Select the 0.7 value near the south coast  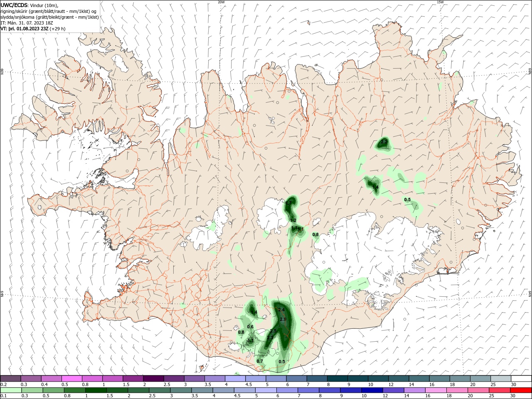pos(260,361)
